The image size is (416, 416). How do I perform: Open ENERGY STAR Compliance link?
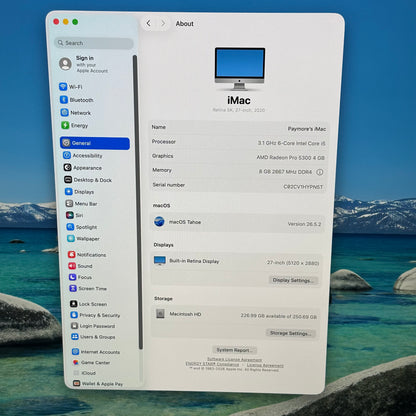pos(212,364)
